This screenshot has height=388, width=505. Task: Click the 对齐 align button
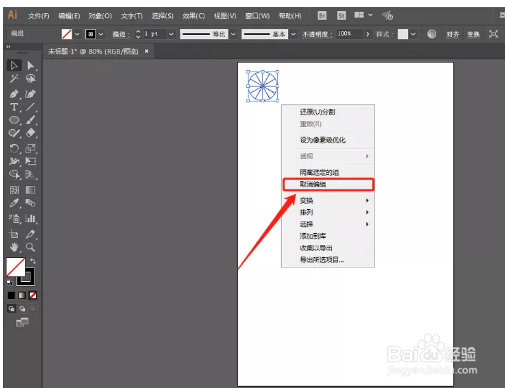pos(453,34)
